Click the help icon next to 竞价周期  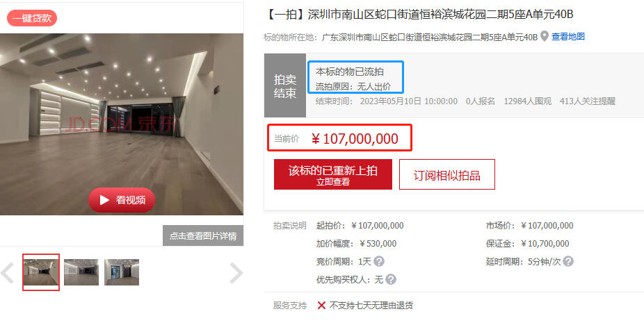(x=379, y=261)
